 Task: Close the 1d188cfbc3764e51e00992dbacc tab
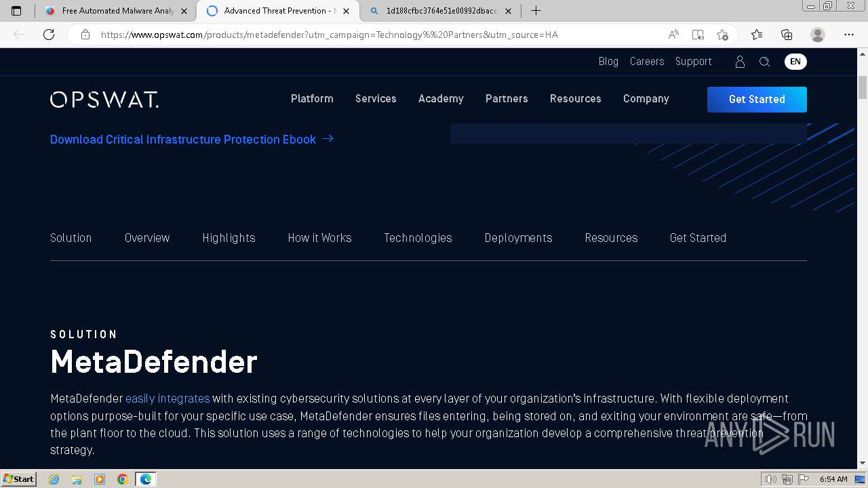tap(508, 11)
